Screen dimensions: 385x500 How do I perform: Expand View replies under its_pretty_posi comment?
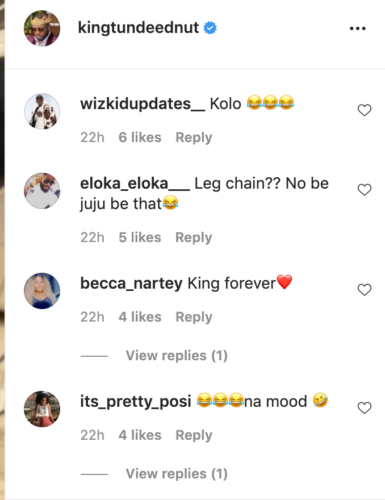point(177,474)
